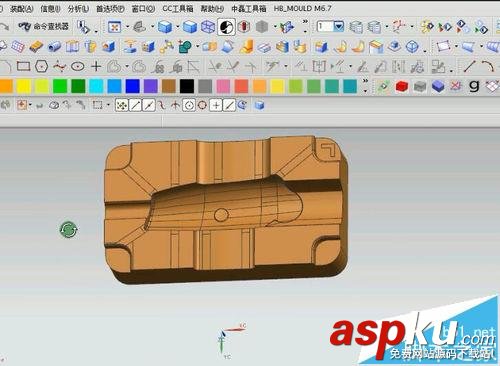Open the HB_MOULD M6.7 menu
500x366 pixels.
tap(302, 9)
